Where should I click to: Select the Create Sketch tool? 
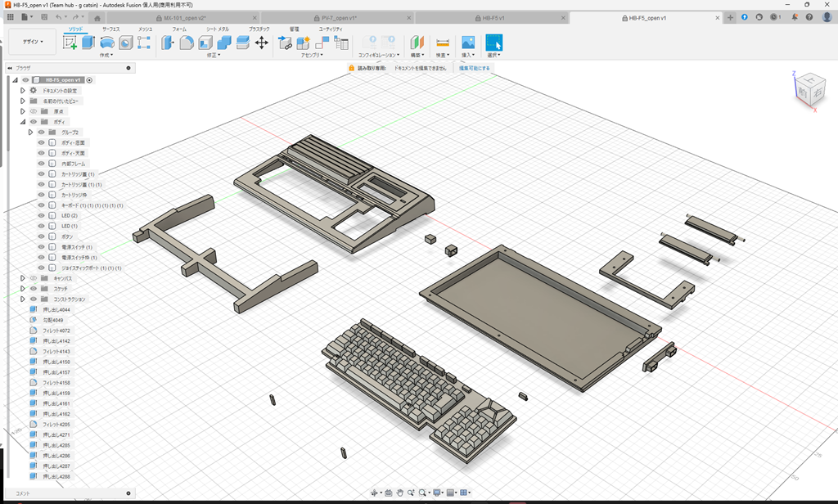[x=70, y=41]
